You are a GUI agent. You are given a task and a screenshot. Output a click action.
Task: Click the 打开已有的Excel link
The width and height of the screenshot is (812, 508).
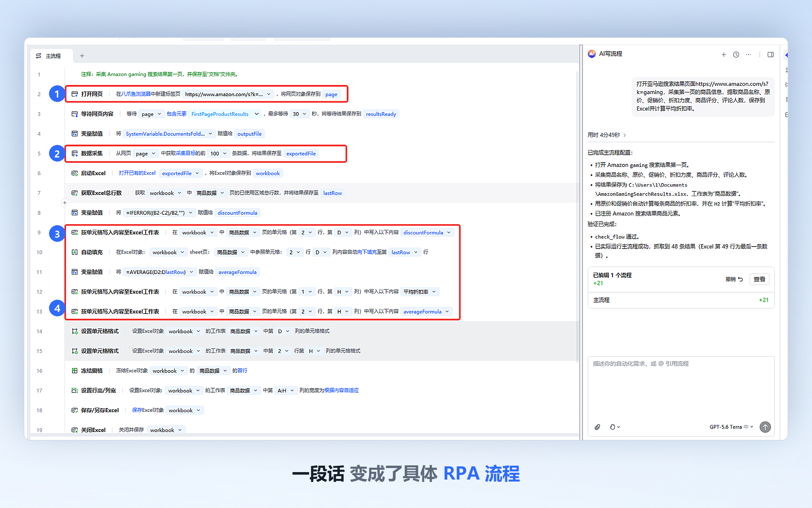pyautogui.click(x=137, y=173)
